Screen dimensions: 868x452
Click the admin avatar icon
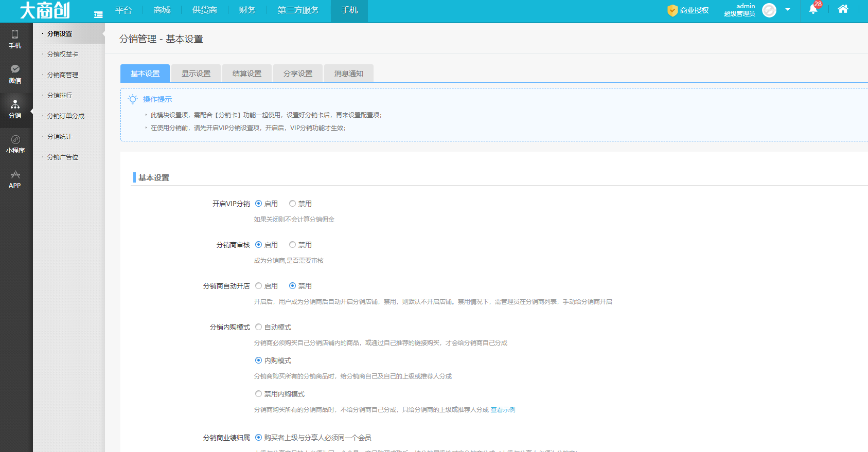[769, 10]
